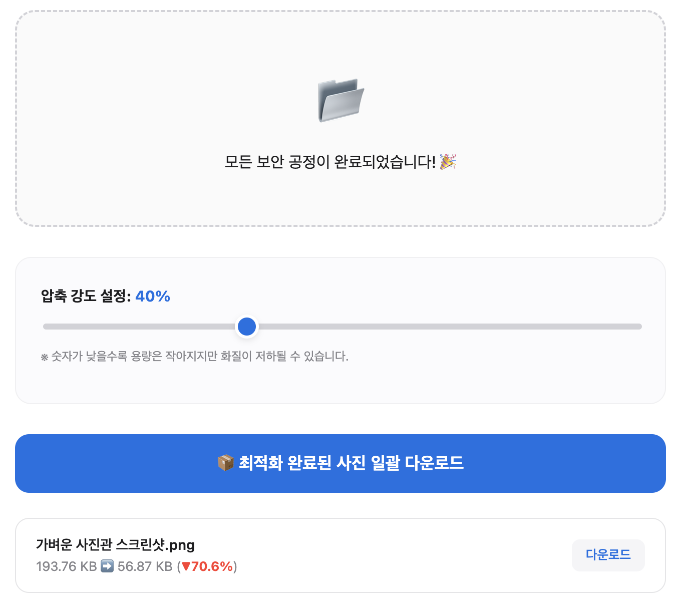
Task: Click the quality degradation notice text
Action: pos(194,357)
